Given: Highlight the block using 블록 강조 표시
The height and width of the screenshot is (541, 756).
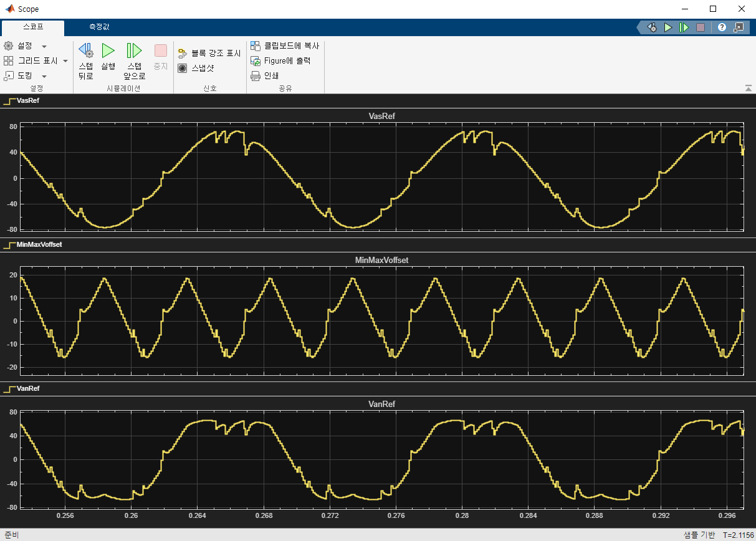Looking at the screenshot, I should point(209,54).
